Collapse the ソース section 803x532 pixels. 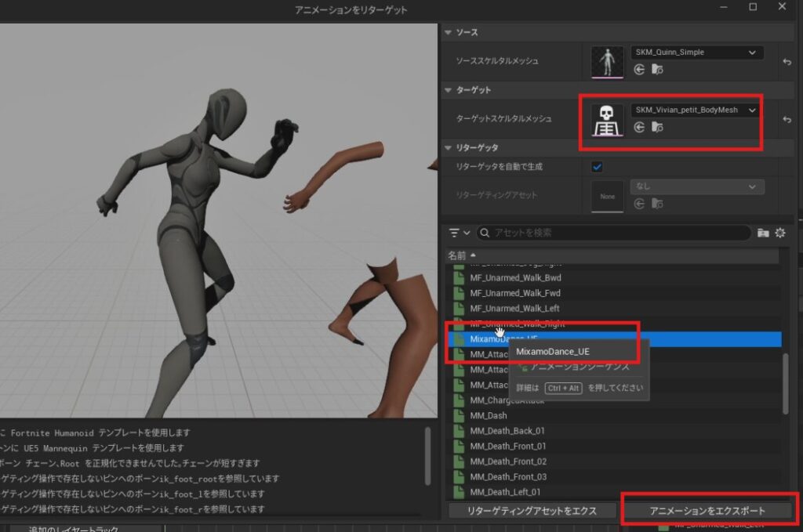point(448,32)
